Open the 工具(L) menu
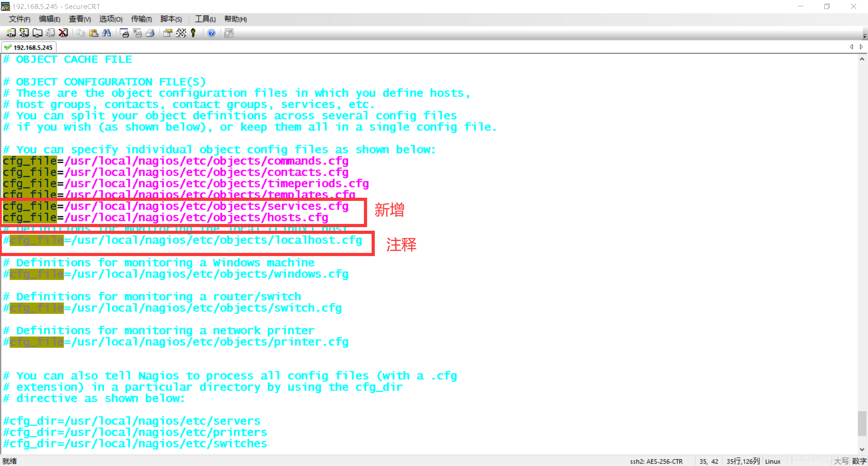This screenshot has height=466, width=868. click(x=205, y=19)
